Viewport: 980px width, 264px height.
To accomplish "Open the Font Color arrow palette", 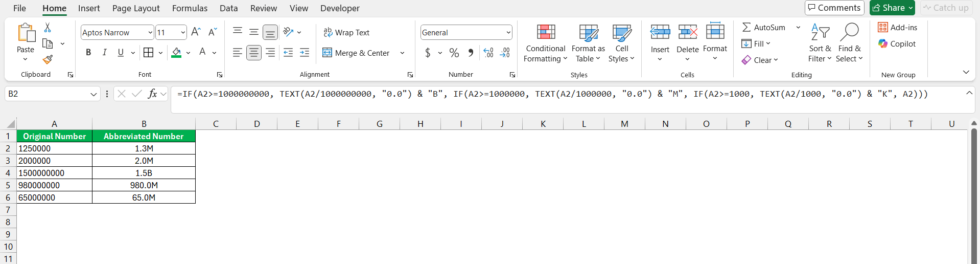I will click(x=214, y=52).
